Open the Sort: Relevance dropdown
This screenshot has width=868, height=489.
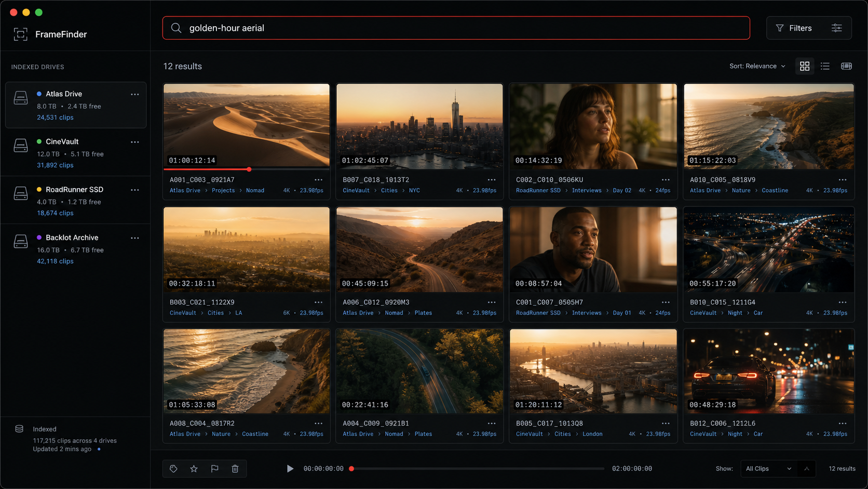pos(757,66)
